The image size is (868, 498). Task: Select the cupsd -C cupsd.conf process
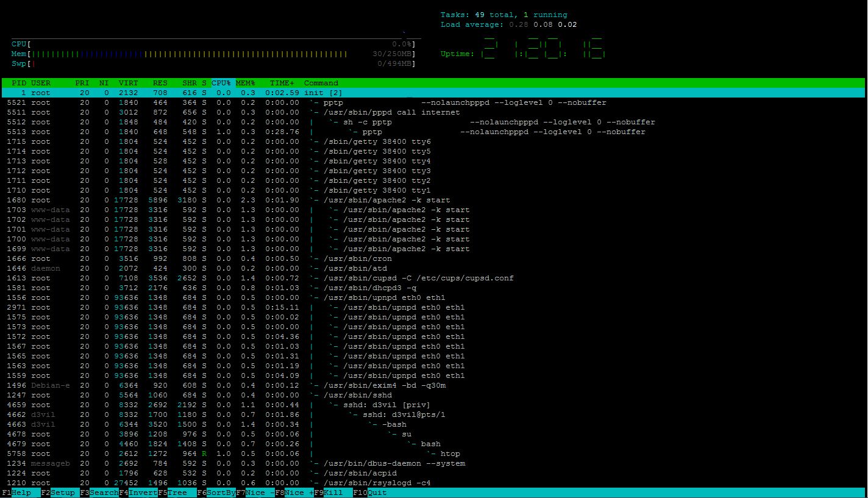(433, 278)
